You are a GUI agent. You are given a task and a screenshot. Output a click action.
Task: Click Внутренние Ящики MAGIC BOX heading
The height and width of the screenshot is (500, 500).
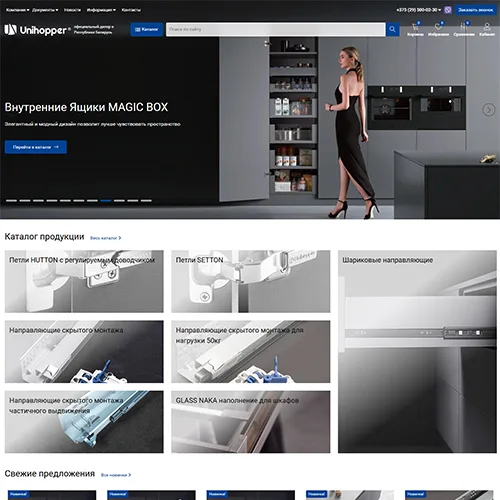click(x=86, y=107)
